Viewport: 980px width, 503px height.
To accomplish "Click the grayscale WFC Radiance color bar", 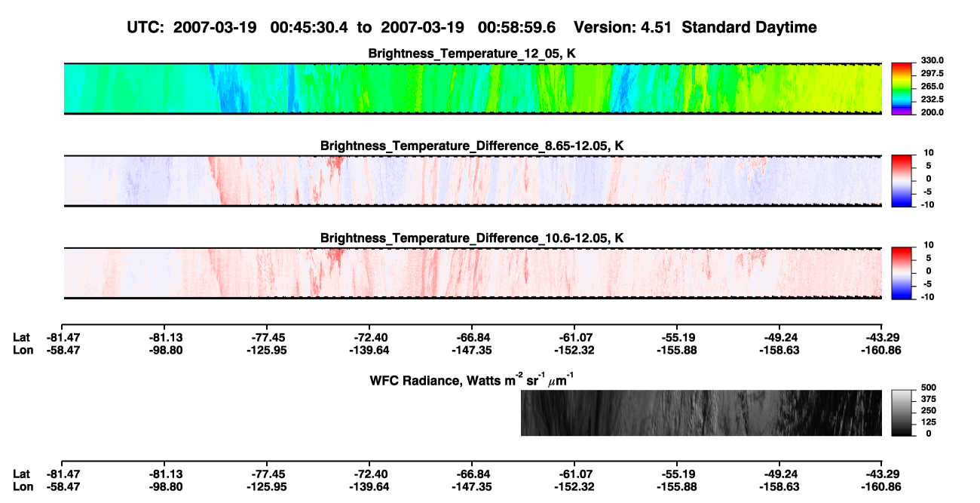I will coord(902,413).
